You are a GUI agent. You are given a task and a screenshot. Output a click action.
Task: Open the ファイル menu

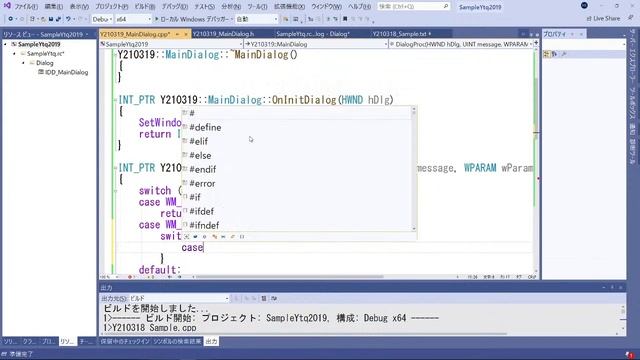tap(26, 7)
